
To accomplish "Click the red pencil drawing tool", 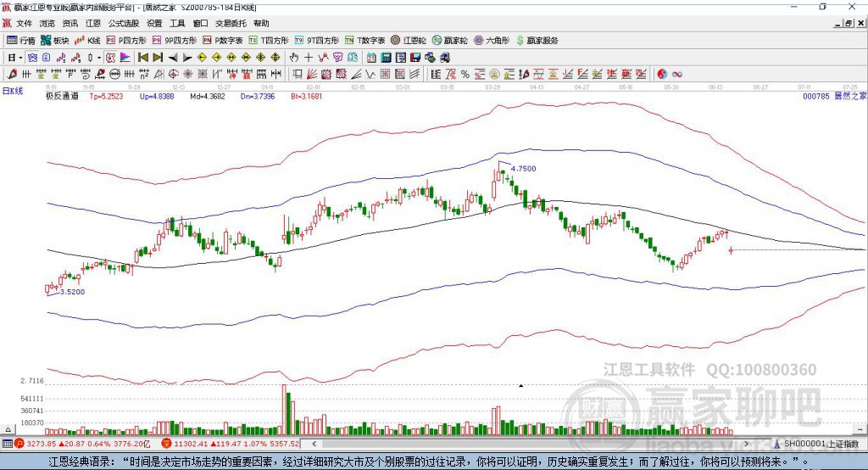I will [12, 74].
